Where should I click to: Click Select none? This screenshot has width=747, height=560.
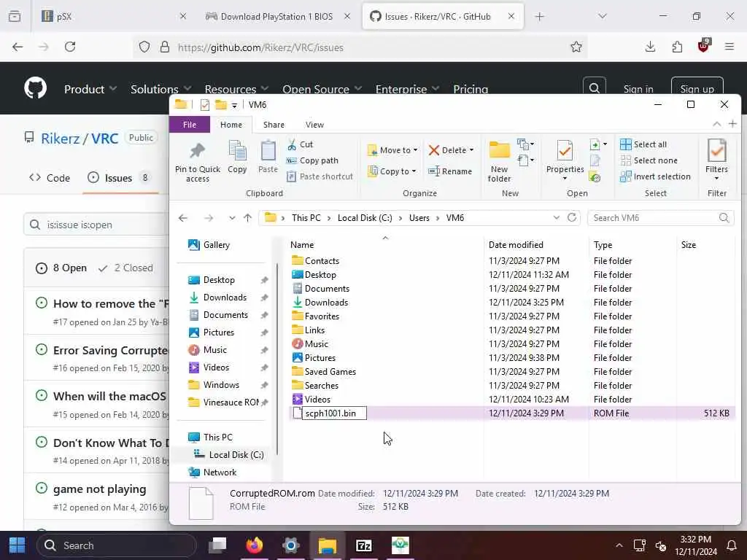649,160
